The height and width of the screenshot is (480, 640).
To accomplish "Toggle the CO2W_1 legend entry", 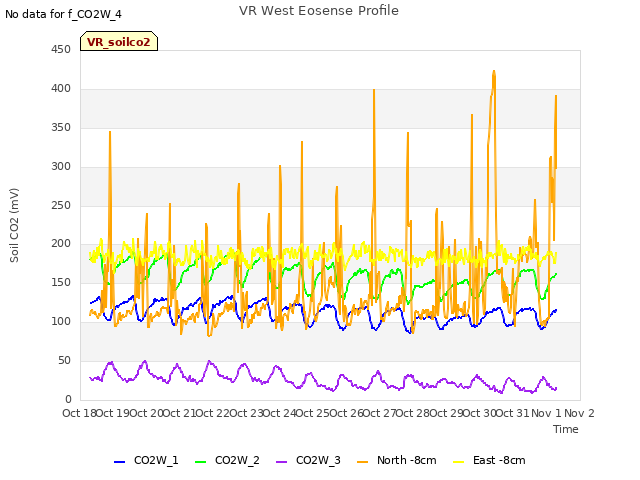I will point(146,460).
